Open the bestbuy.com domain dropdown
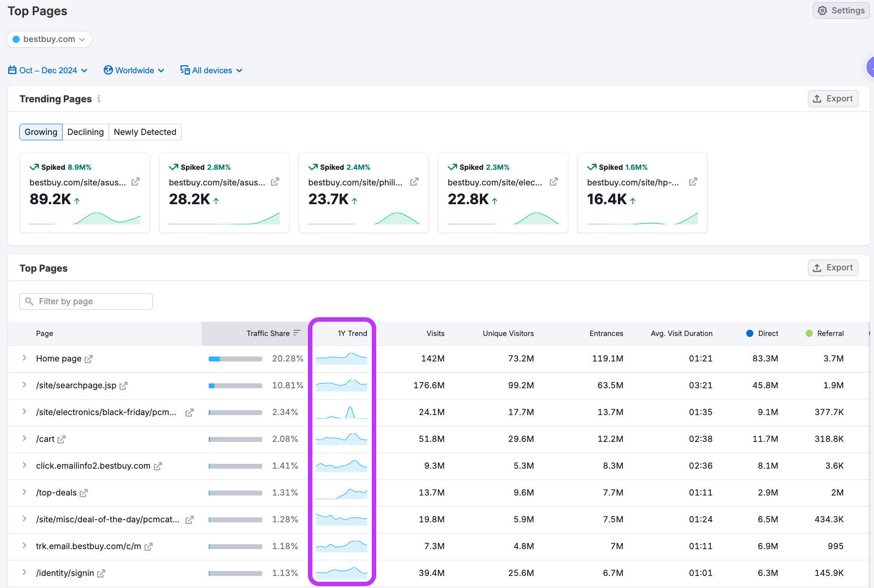 coord(49,39)
